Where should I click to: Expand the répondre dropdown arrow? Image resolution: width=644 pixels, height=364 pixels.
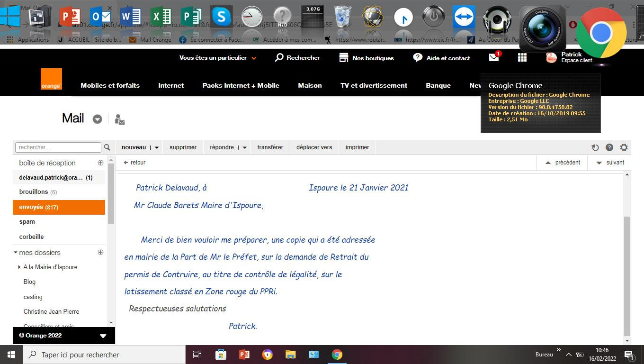(x=244, y=147)
